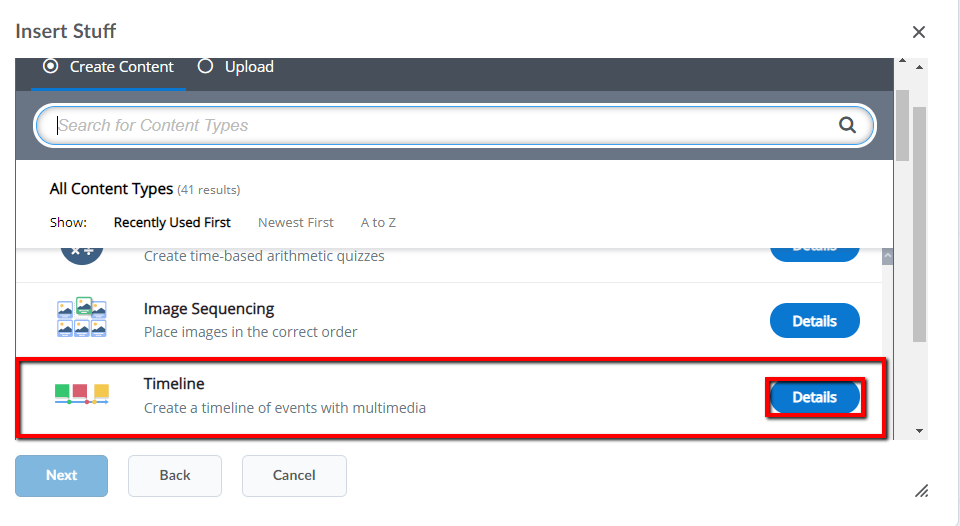
Task: Click the Next button
Action: pos(61,476)
